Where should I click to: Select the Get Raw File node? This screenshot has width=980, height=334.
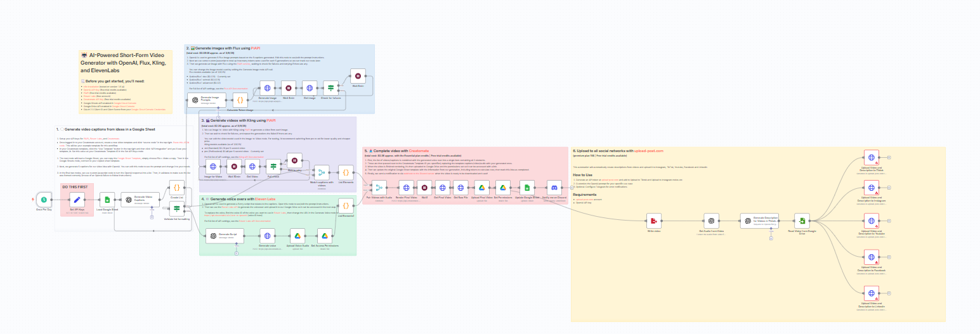click(460, 187)
